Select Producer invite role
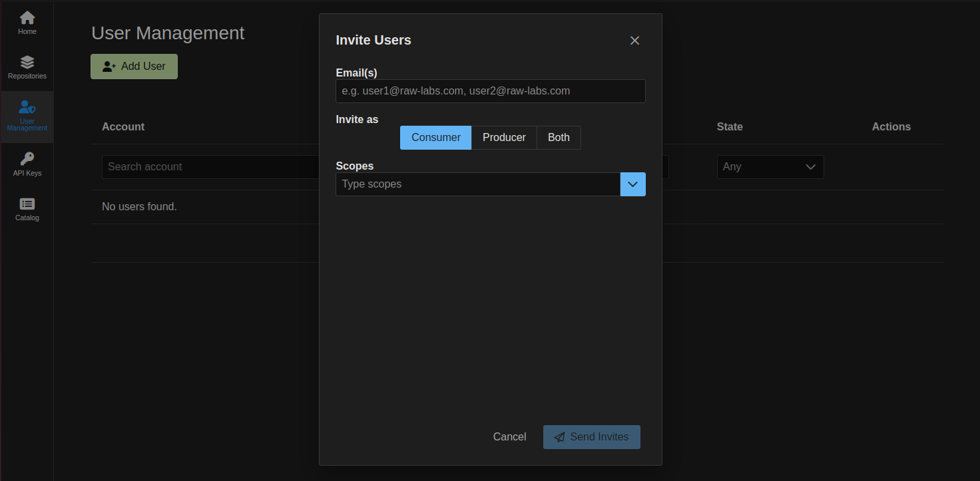Screen dimensions: 980x481 tap(504, 138)
